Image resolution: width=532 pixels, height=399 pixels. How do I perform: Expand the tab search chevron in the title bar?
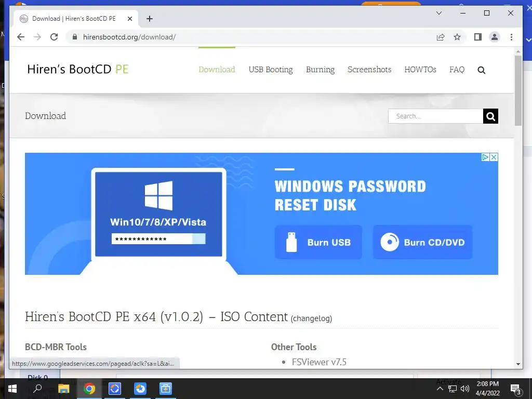tap(438, 13)
